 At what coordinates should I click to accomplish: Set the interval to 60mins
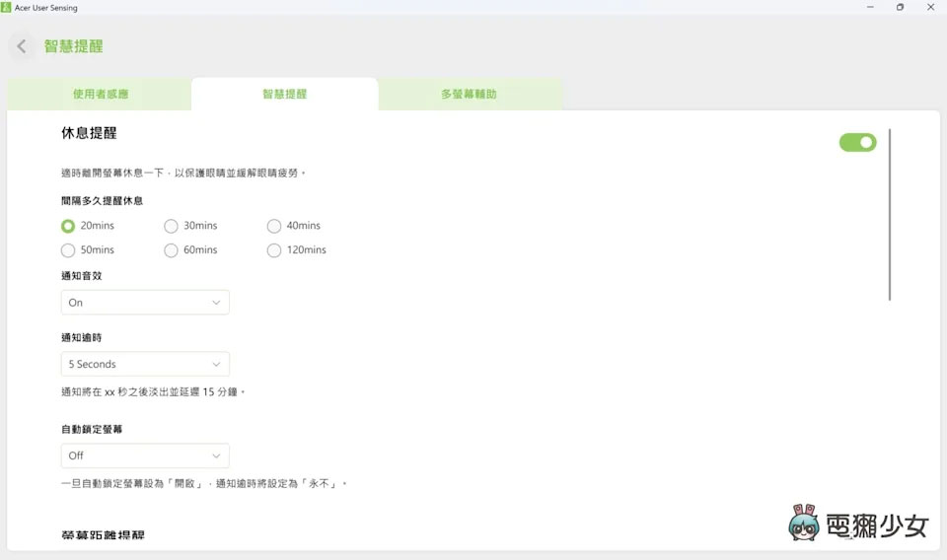pyautogui.click(x=171, y=250)
